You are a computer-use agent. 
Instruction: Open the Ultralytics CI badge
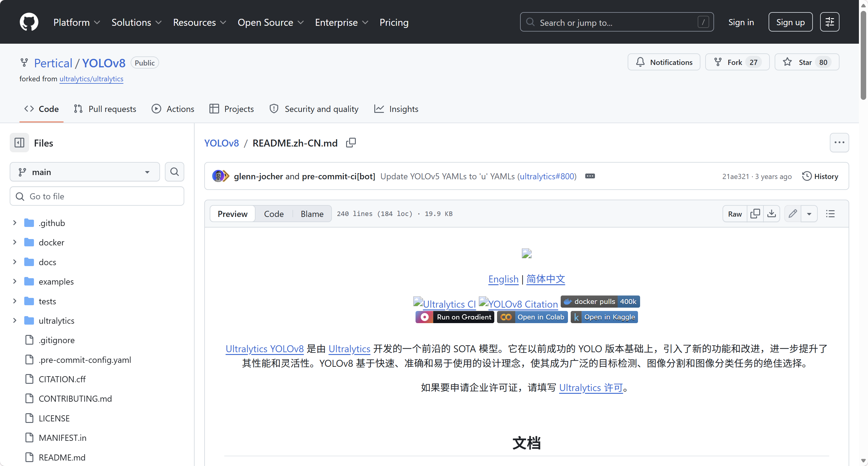[x=444, y=303]
